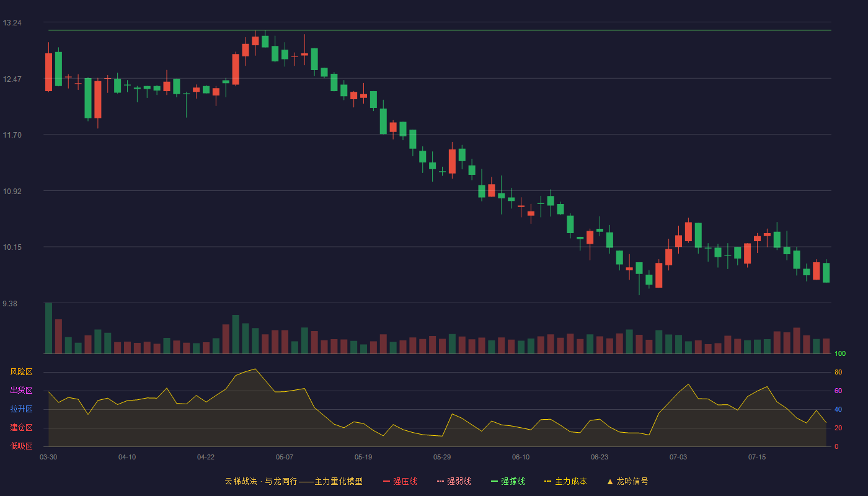This screenshot has height=496, width=868.
Task: Click the 龙吟信号 triangle legend icon
Action: [x=610, y=481]
